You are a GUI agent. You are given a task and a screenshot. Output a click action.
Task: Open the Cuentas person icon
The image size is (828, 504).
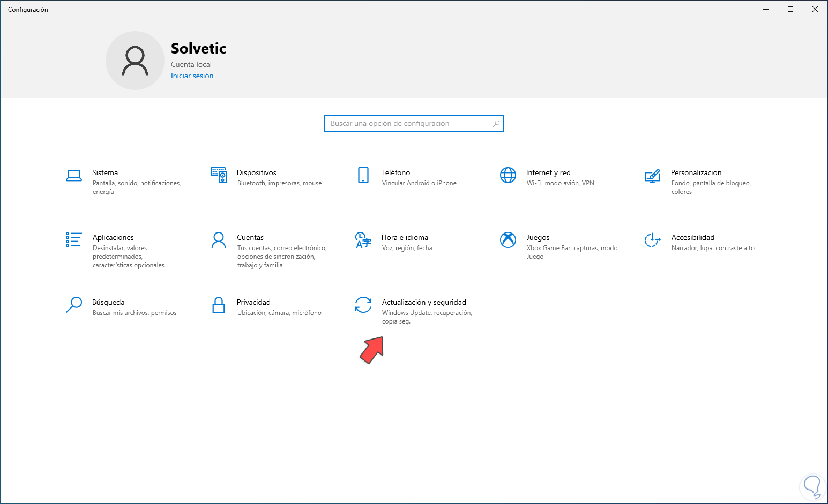tap(219, 240)
